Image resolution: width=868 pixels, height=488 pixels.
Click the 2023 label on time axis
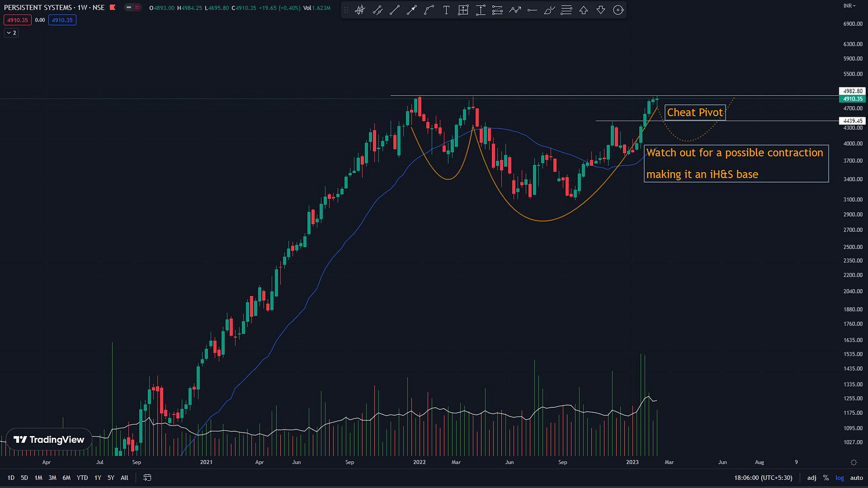(632, 462)
